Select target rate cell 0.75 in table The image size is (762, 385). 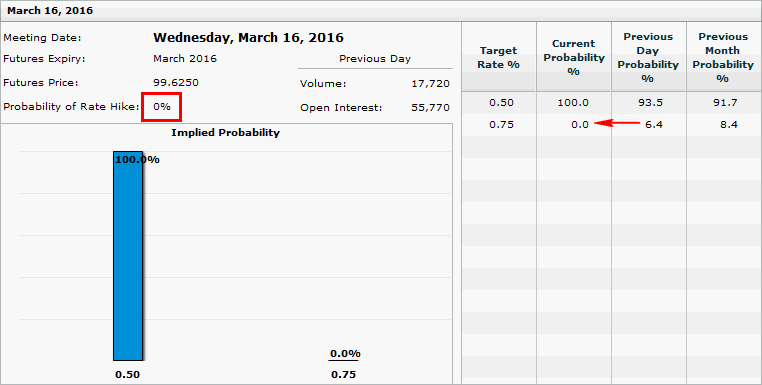502,124
